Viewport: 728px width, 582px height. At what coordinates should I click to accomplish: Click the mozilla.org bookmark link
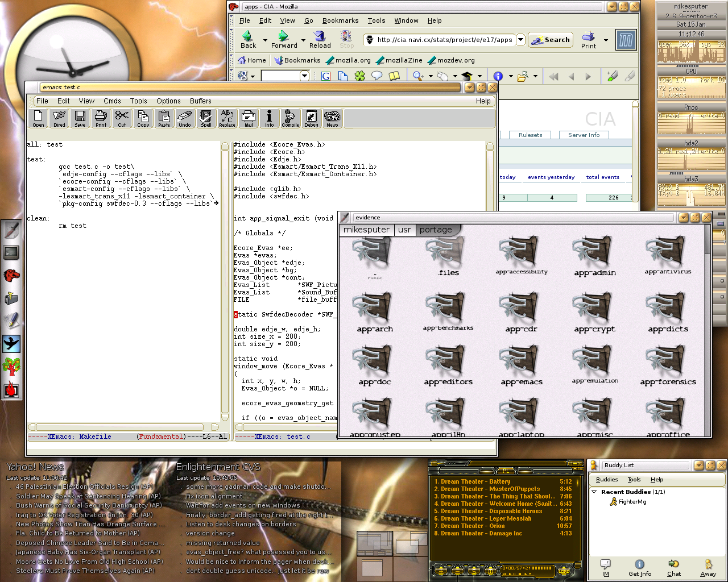[348, 60]
